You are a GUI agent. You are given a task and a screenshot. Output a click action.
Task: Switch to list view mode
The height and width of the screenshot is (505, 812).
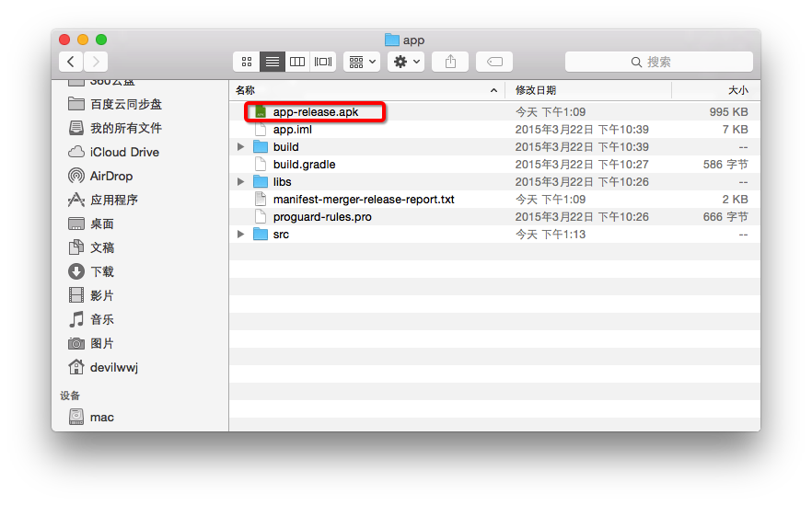[272, 62]
